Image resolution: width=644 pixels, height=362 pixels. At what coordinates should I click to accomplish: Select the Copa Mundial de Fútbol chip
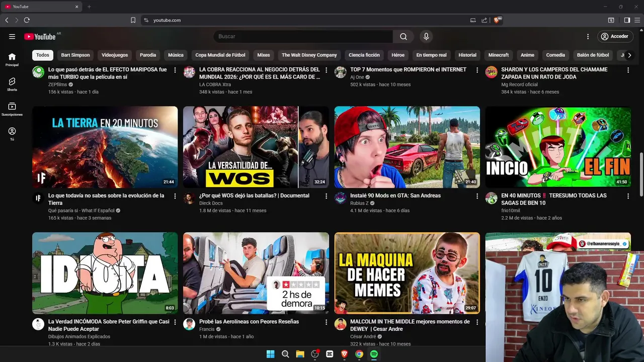(x=220, y=55)
